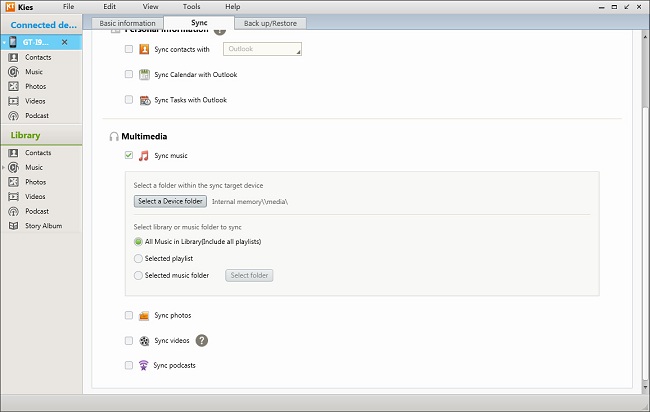Click the tasks sync icon
This screenshot has height=412, width=650.
[x=145, y=100]
